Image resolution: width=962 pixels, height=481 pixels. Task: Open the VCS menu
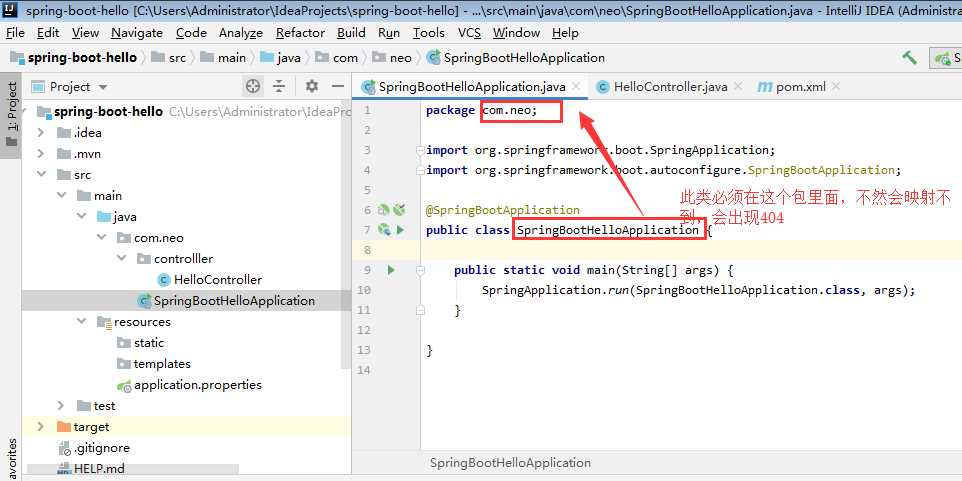point(469,33)
